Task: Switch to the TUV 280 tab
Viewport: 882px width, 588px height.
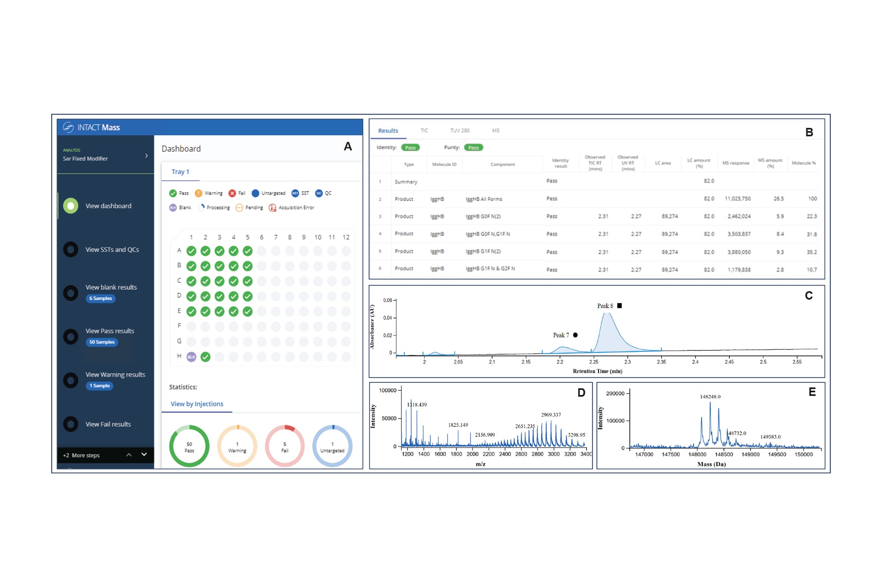Action: pyautogui.click(x=460, y=131)
